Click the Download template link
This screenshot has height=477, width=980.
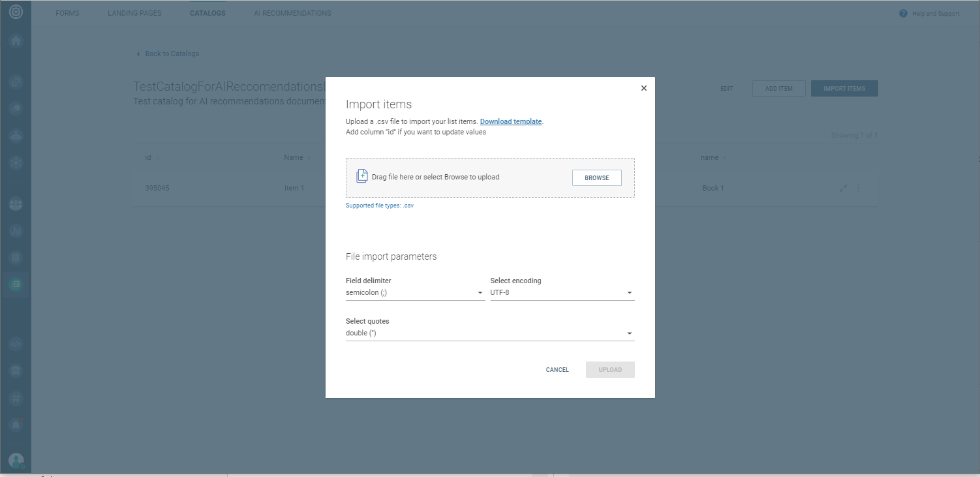click(x=510, y=122)
